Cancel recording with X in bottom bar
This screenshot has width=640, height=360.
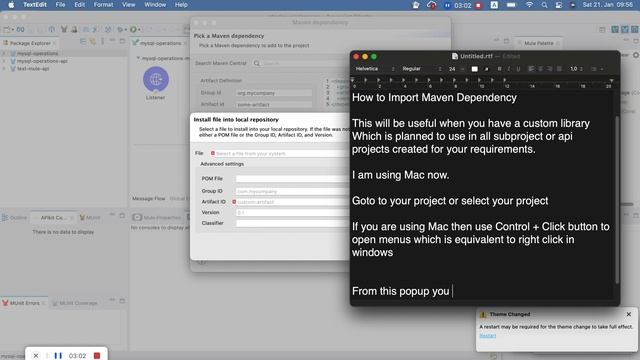(x=36, y=356)
